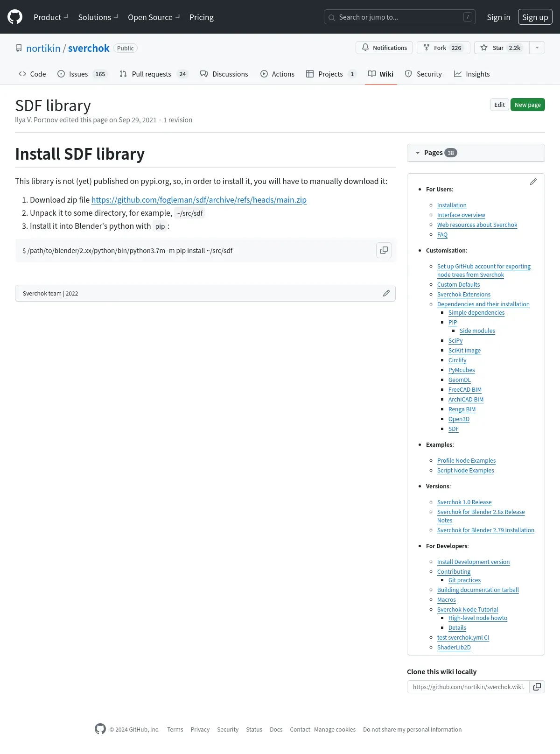Open Profile Node Examples
This screenshot has width=560, height=754.
466,460
